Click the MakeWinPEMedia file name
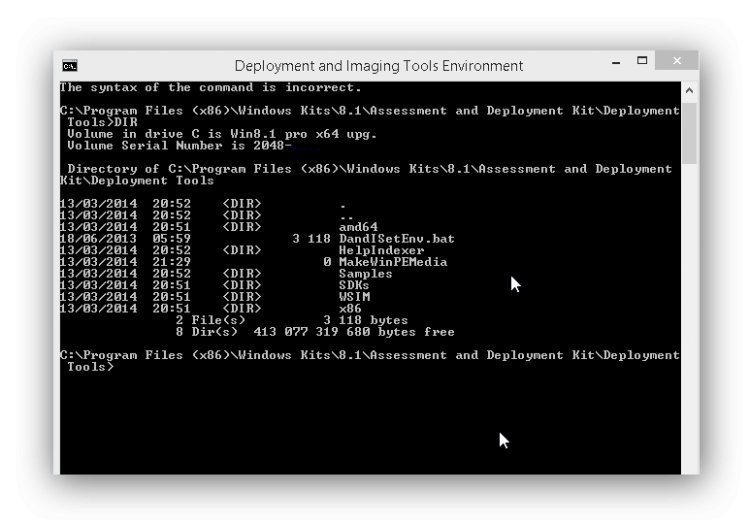Screen dimensions: 750x525 click(x=393, y=262)
